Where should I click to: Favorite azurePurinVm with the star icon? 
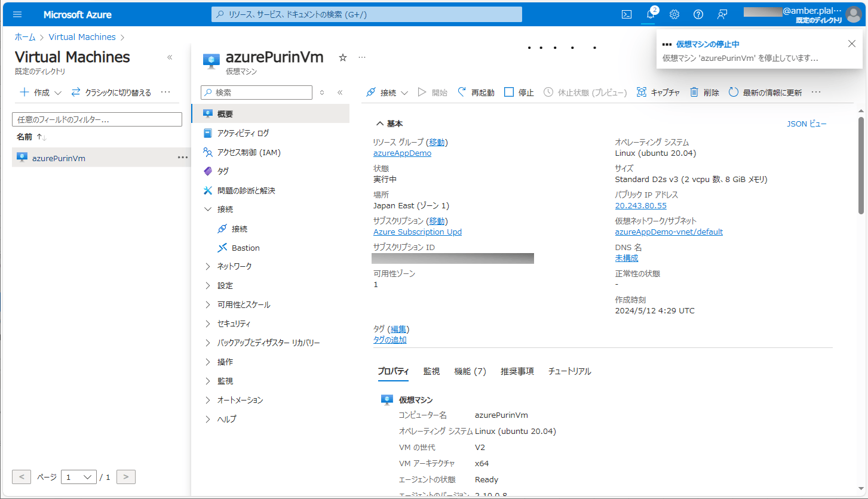(343, 57)
